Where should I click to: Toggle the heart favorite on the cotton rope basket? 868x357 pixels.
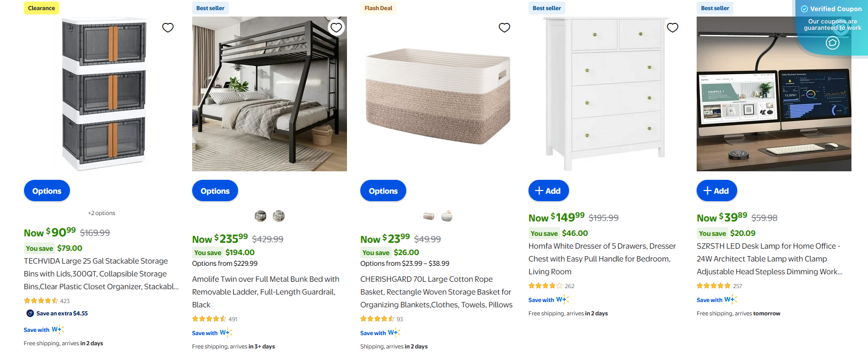(504, 27)
